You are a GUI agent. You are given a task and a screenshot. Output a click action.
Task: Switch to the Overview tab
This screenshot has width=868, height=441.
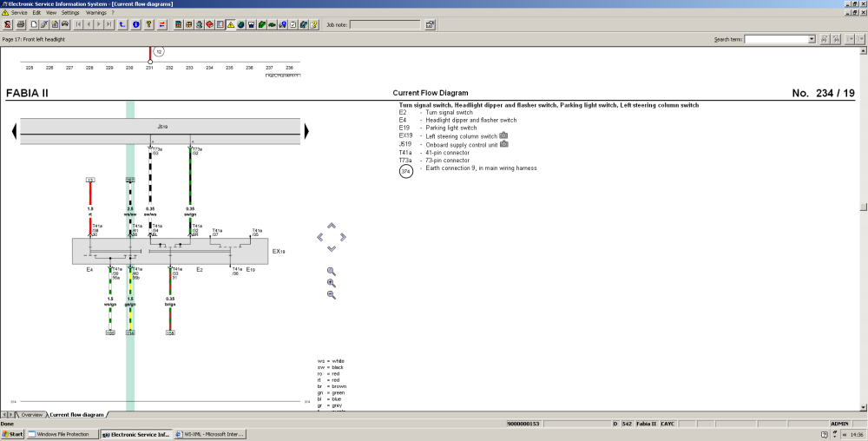(31, 414)
